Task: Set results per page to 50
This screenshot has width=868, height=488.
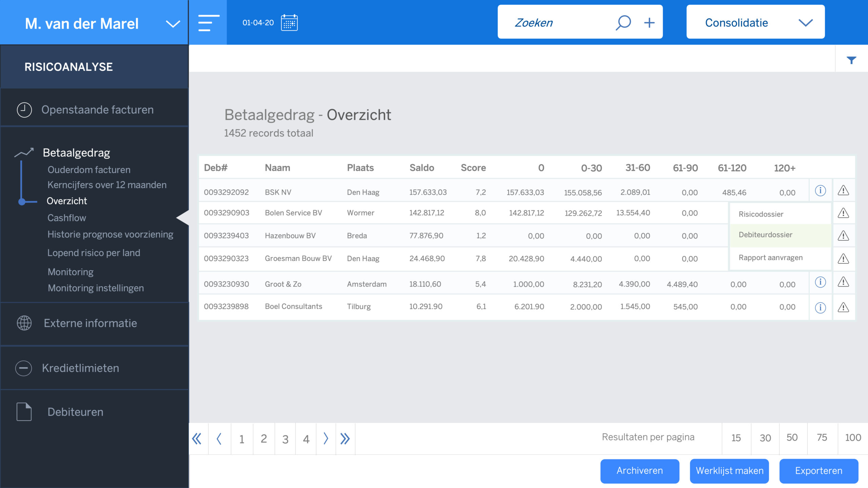Action: coord(792,438)
